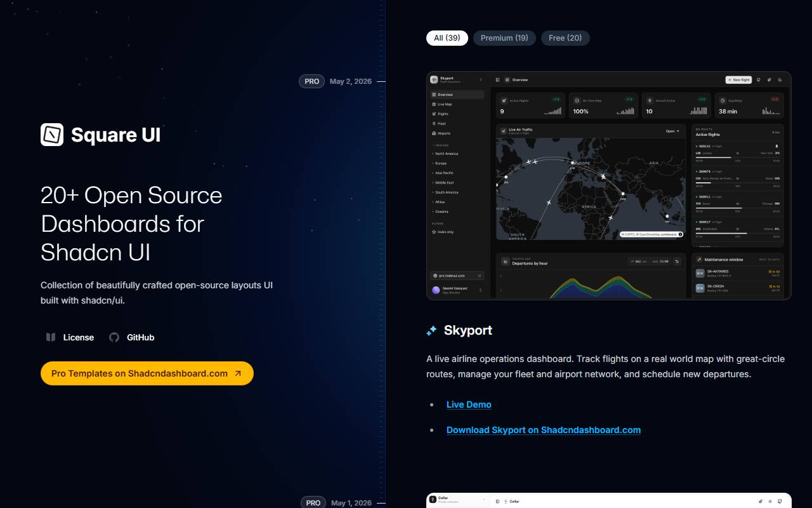Select the Free (20) filter tab
The height and width of the screenshot is (508, 812).
[x=565, y=38]
